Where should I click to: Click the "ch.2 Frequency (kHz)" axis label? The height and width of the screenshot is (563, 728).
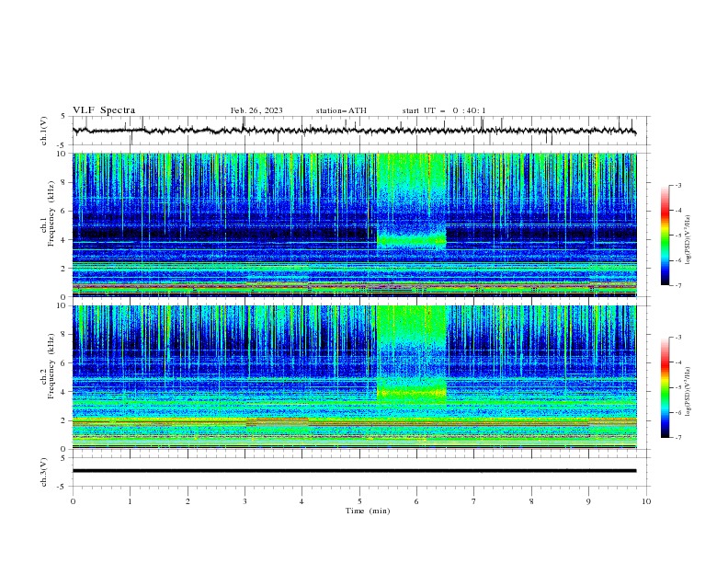pos(48,367)
